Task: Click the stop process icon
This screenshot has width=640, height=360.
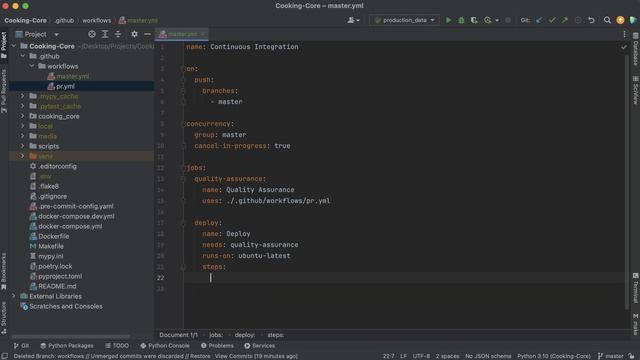Action: [508, 20]
